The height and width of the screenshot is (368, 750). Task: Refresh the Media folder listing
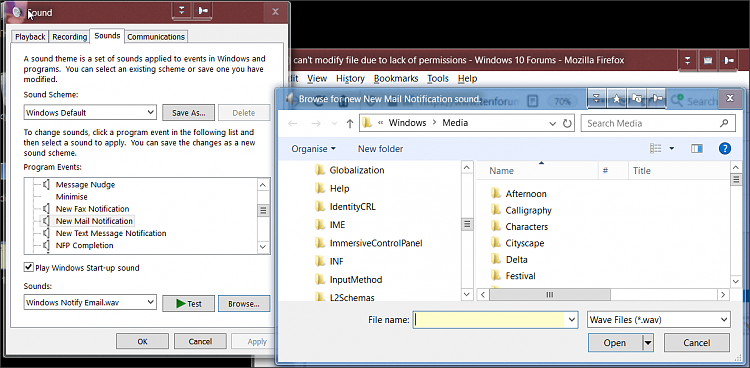point(567,123)
